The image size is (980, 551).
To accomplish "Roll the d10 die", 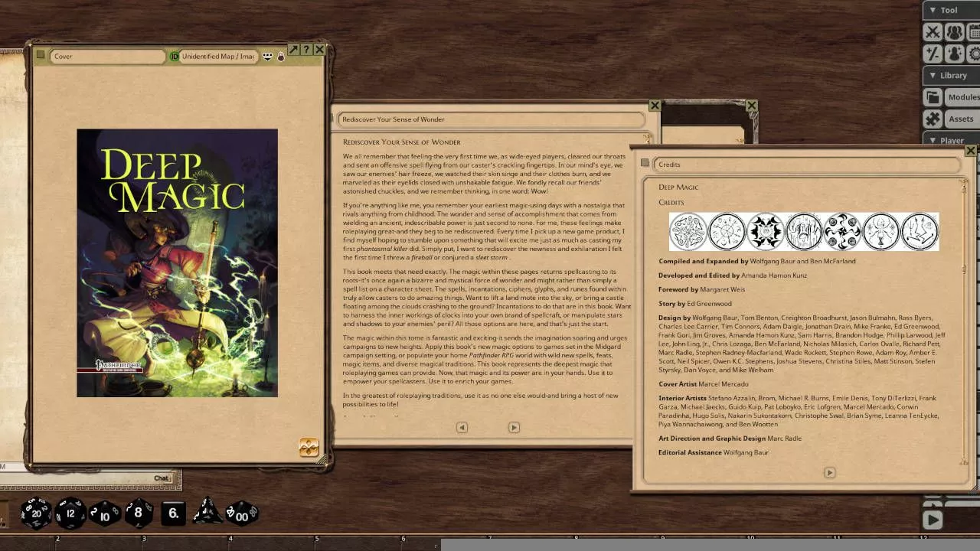I will pyautogui.click(x=105, y=513).
